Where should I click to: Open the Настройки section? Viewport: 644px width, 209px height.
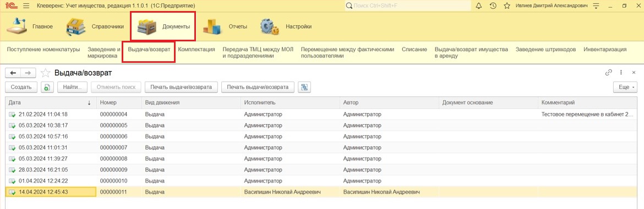point(286,26)
